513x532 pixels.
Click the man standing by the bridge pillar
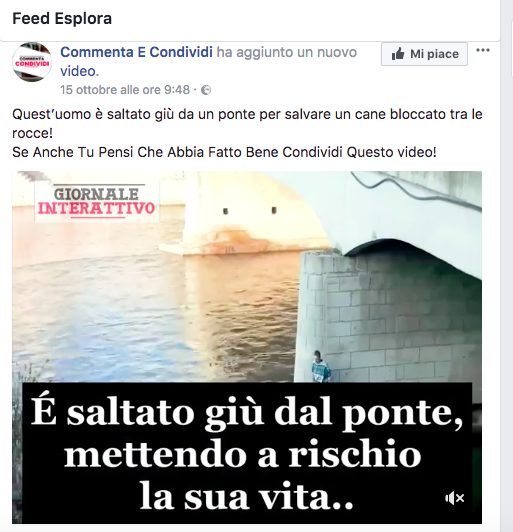[321, 367]
